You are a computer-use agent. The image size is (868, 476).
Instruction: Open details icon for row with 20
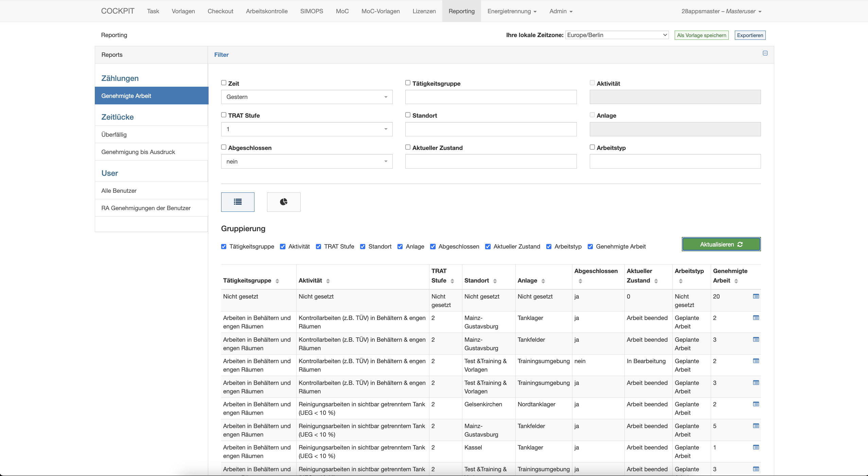756,296
